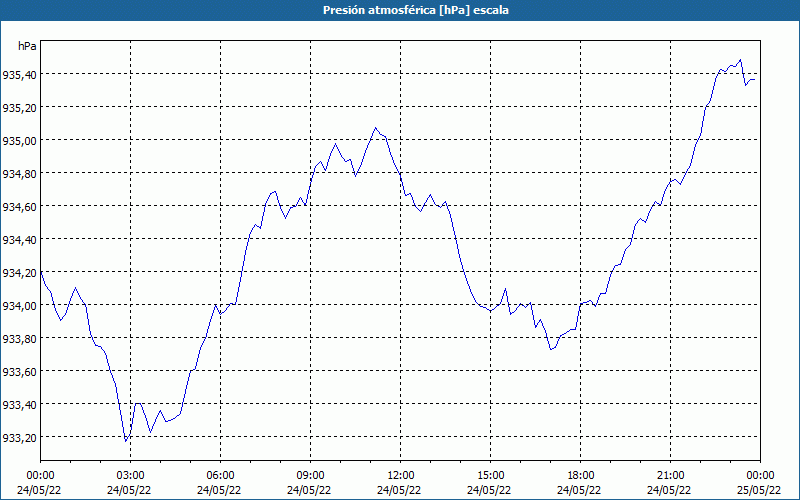The height and width of the screenshot is (500, 800).
Task: Click the midday curve peak above 935,00
Action: click(375, 128)
